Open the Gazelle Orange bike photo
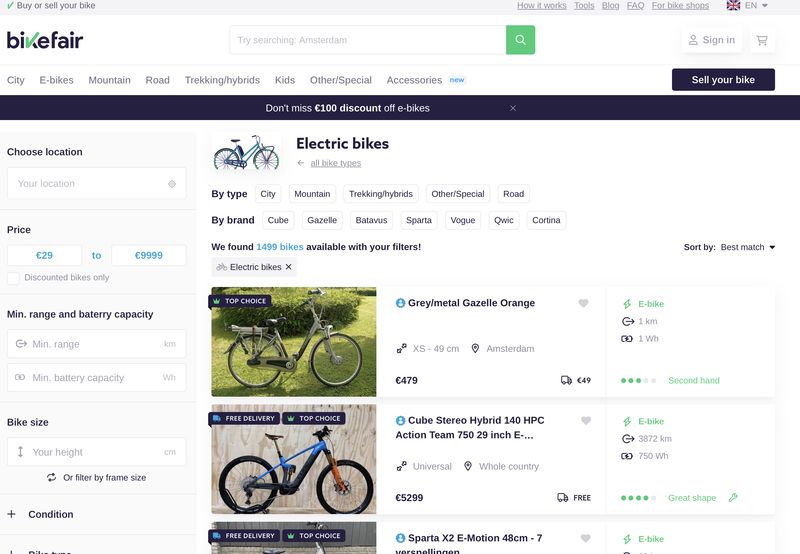The height and width of the screenshot is (554, 800). coord(294,342)
